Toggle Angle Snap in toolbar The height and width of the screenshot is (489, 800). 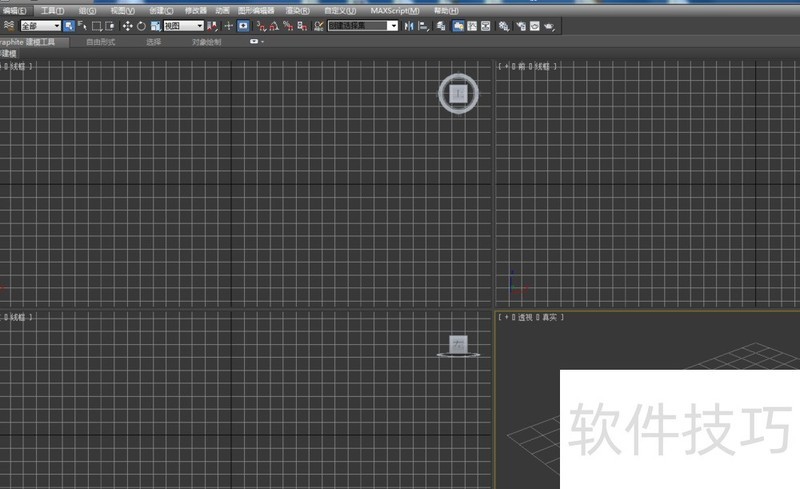click(x=274, y=25)
